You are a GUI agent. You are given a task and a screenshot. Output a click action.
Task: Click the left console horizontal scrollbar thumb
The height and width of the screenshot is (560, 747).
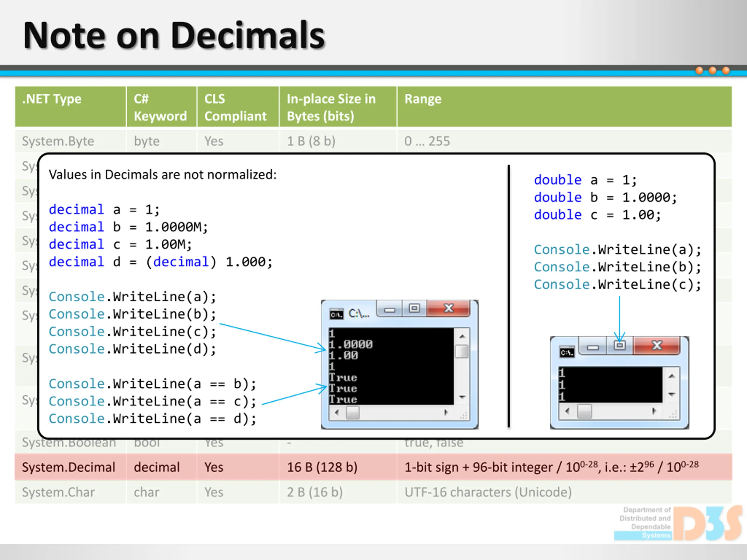(x=352, y=412)
